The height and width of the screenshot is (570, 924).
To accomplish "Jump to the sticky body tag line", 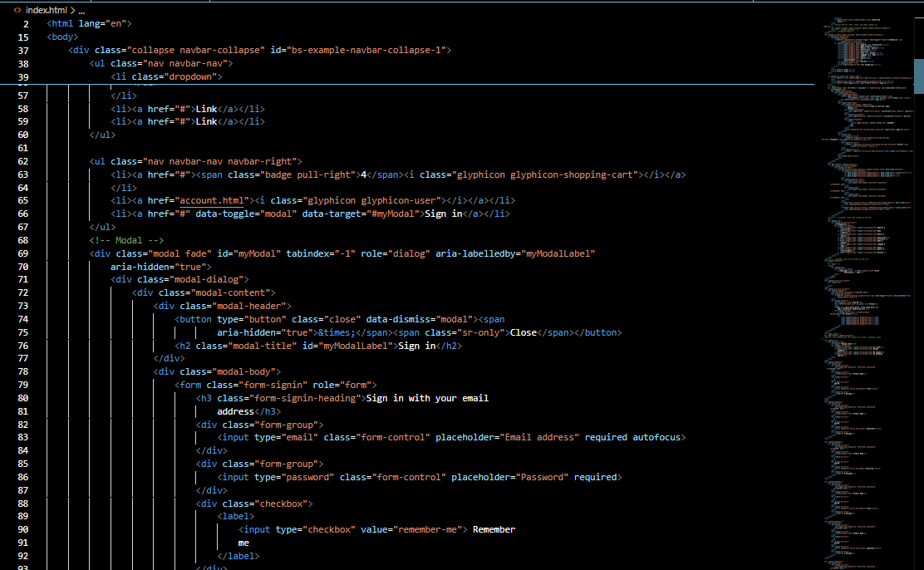I will coord(63,37).
